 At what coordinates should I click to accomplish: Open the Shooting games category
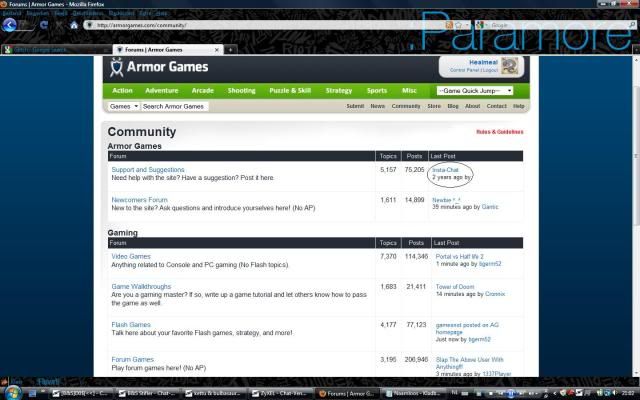pos(241,91)
